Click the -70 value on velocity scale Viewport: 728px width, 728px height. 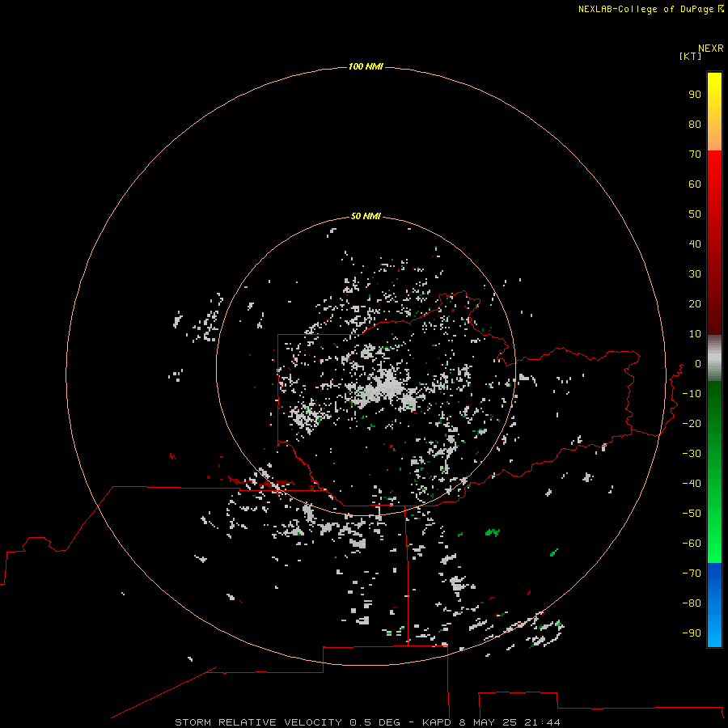tap(692, 574)
